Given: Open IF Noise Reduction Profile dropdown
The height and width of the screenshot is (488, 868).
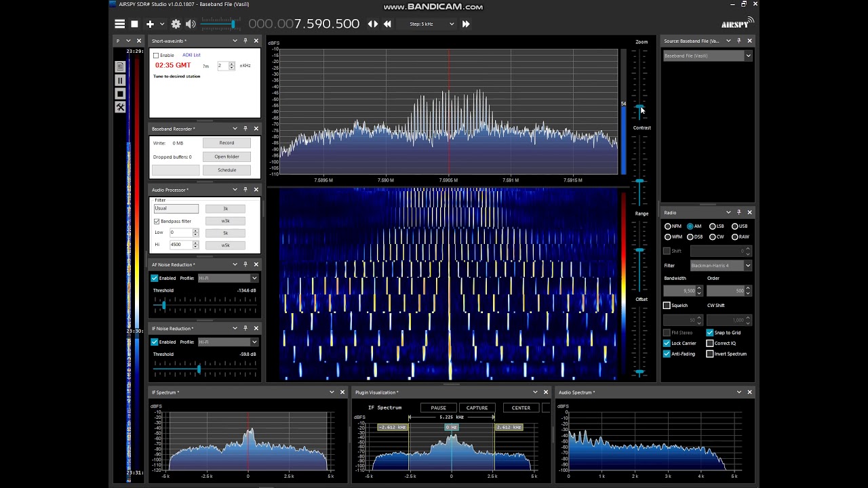Looking at the screenshot, I should point(228,342).
